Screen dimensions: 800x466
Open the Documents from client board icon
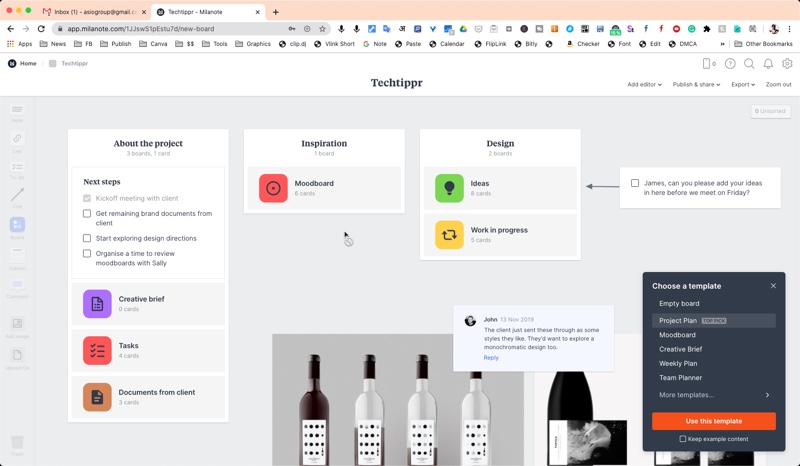point(97,397)
